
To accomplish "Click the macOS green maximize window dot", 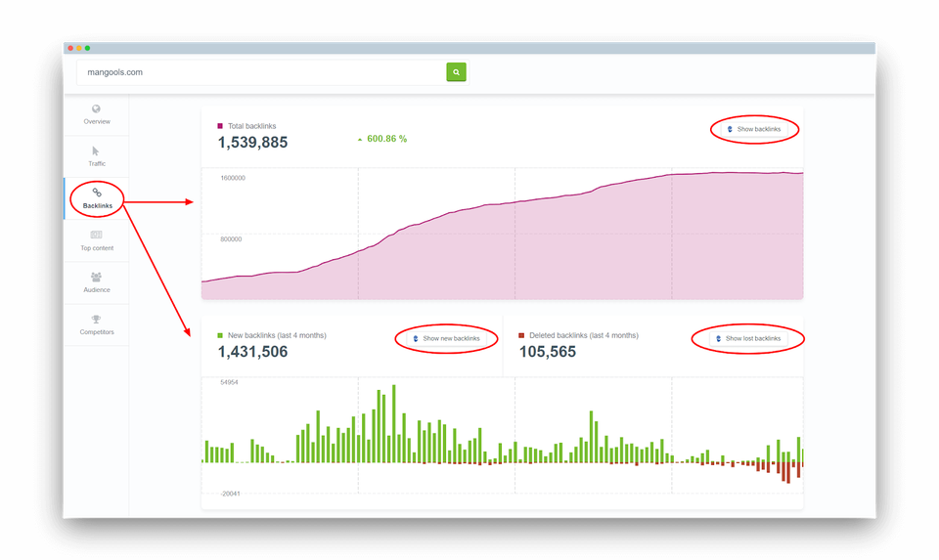I will tap(87, 48).
